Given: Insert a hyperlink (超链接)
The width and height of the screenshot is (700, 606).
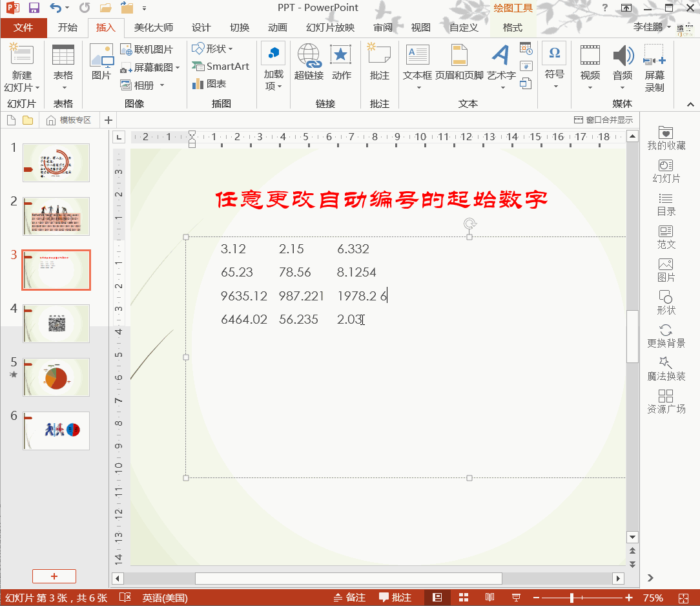Looking at the screenshot, I should [x=309, y=61].
